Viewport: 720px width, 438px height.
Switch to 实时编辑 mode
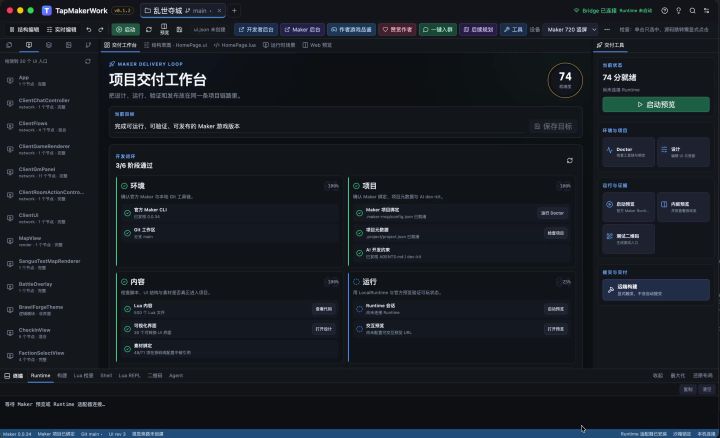tap(62, 29)
